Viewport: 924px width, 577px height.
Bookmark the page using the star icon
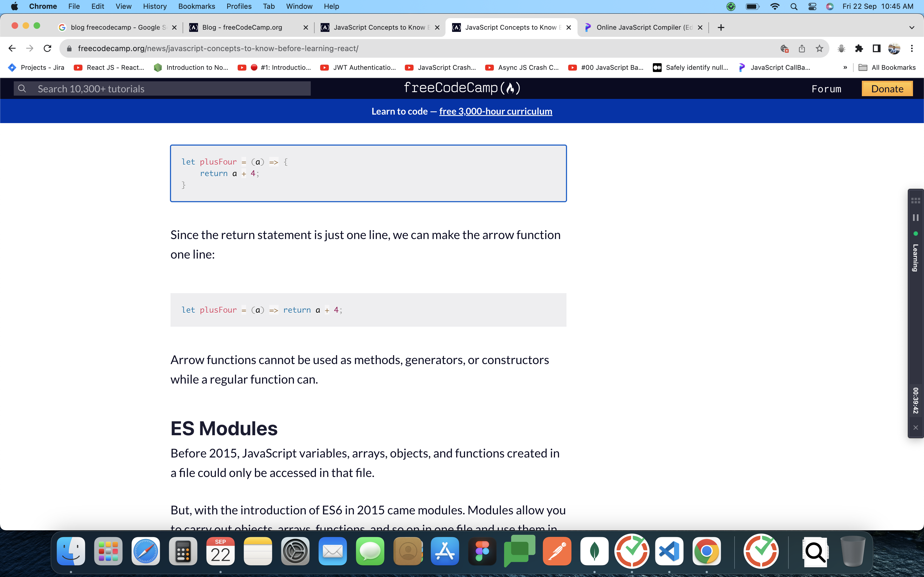tap(820, 48)
